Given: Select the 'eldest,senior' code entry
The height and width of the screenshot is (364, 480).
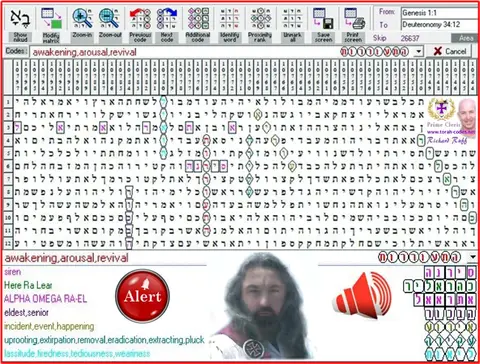Looking at the screenshot, I should pos(26,313).
